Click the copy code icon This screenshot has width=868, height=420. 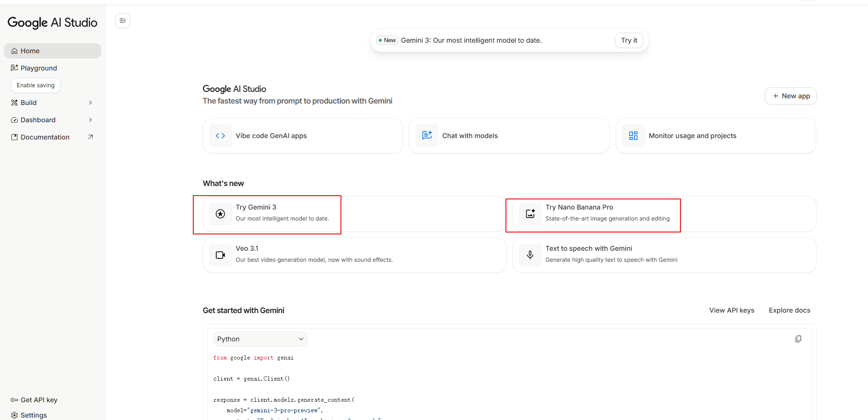coord(798,339)
